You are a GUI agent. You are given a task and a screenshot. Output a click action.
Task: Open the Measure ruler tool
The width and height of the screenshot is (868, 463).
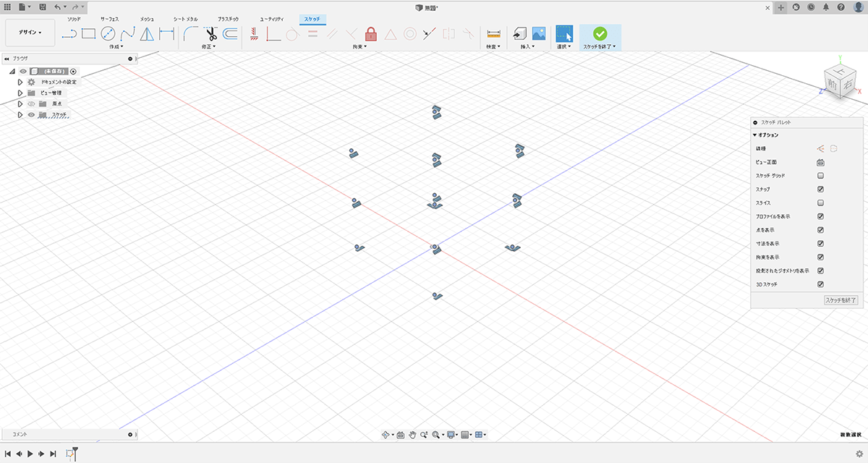coord(494,33)
